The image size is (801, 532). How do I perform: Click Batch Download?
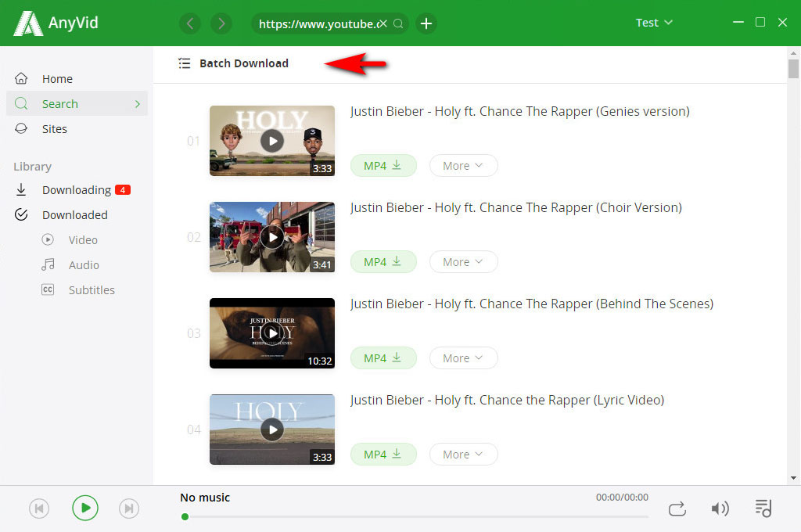pos(244,63)
